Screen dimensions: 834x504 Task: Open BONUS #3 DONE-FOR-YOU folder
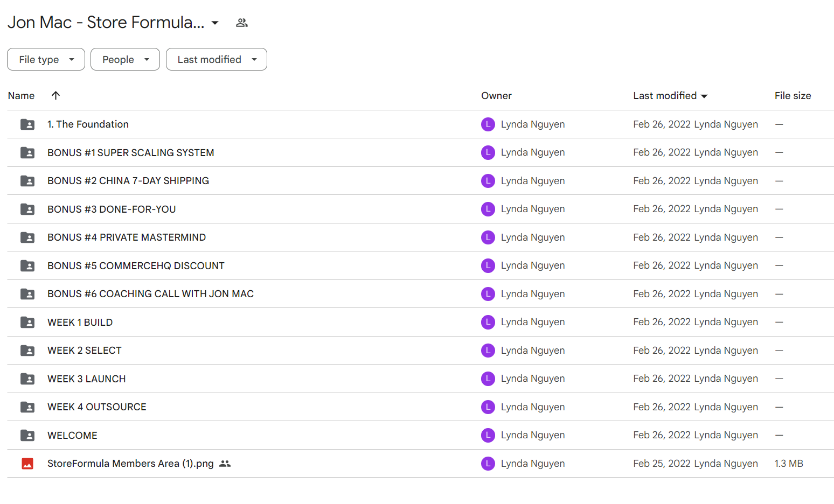112,209
